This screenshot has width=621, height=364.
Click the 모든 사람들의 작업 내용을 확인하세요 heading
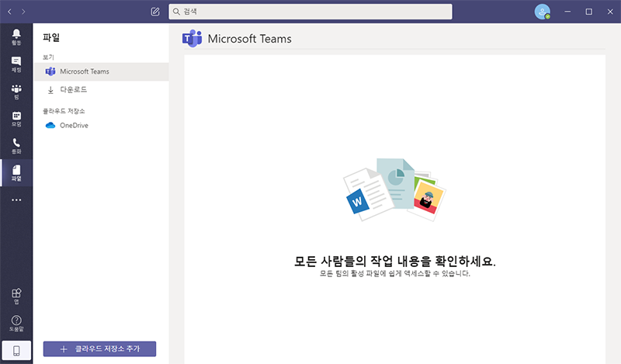pos(394,261)
